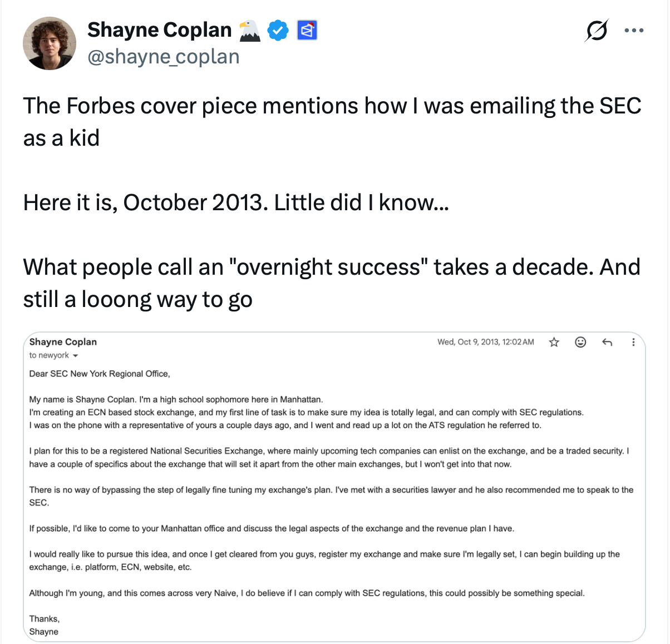Click the timestamp 'Wed, Oct 9, 2013, 12:02 AM'
The height and width of the screenshot is (644, 670).
pos(485,342)
